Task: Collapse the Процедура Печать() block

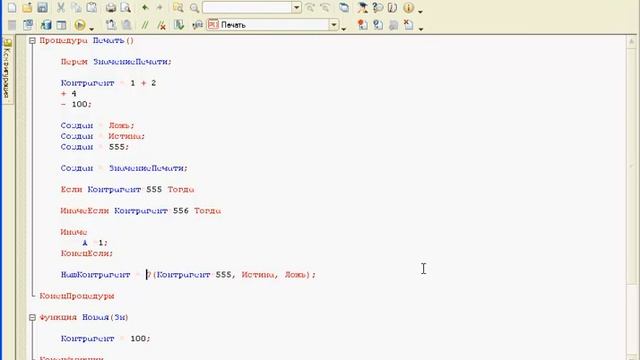Action: (x=32, y=40)
